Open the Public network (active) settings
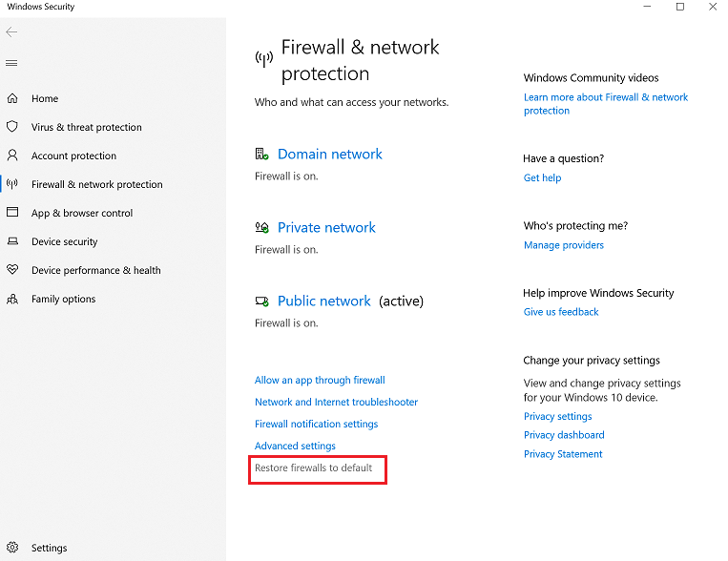 [x=323, y=301]
